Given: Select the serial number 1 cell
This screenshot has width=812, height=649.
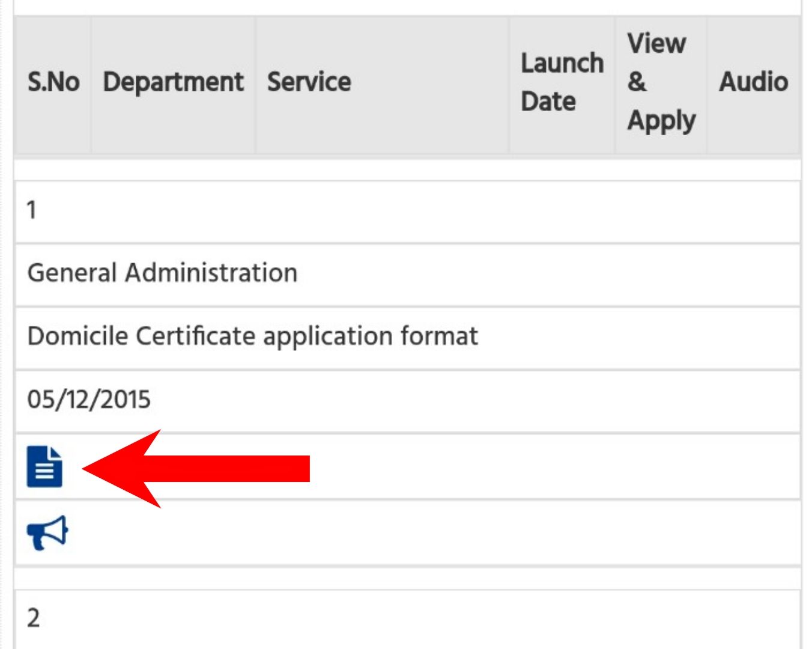Looking at the screenshot, I should 408,212.
